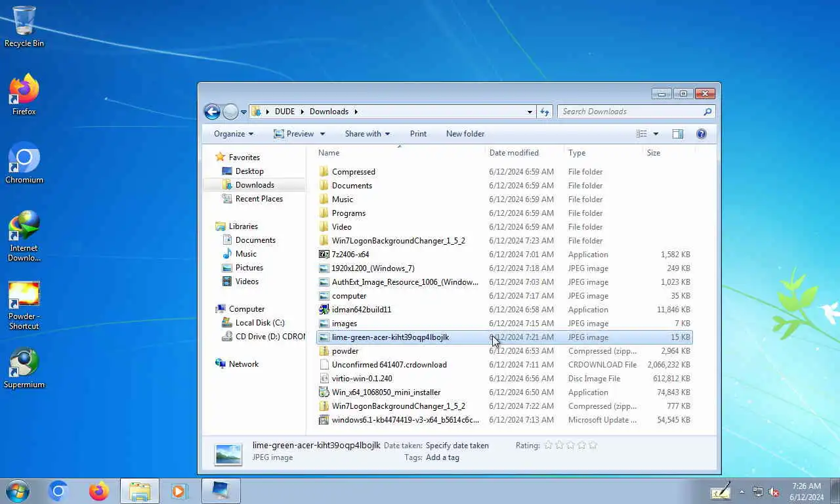
Task: Select the Powder - Shortcut desktop icon
Action: 24,305
